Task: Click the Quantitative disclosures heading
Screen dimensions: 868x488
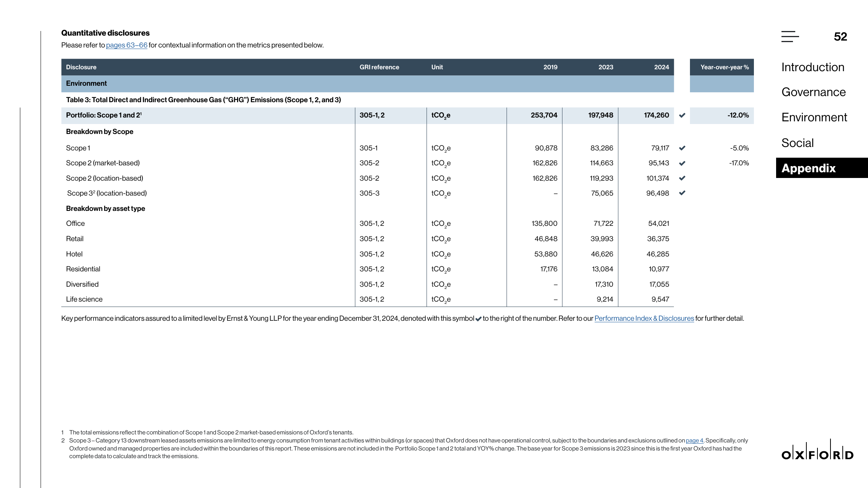Action: 105,33
